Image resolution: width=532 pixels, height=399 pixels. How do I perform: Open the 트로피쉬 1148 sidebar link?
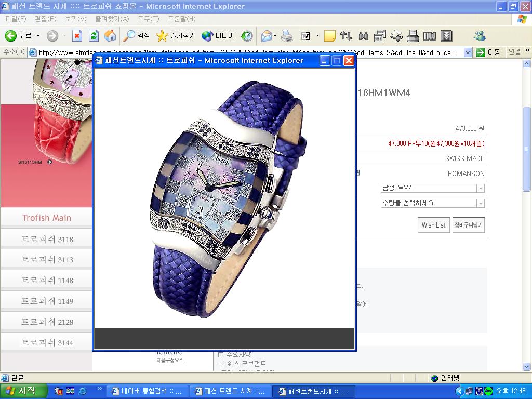(x=47, y=281)
